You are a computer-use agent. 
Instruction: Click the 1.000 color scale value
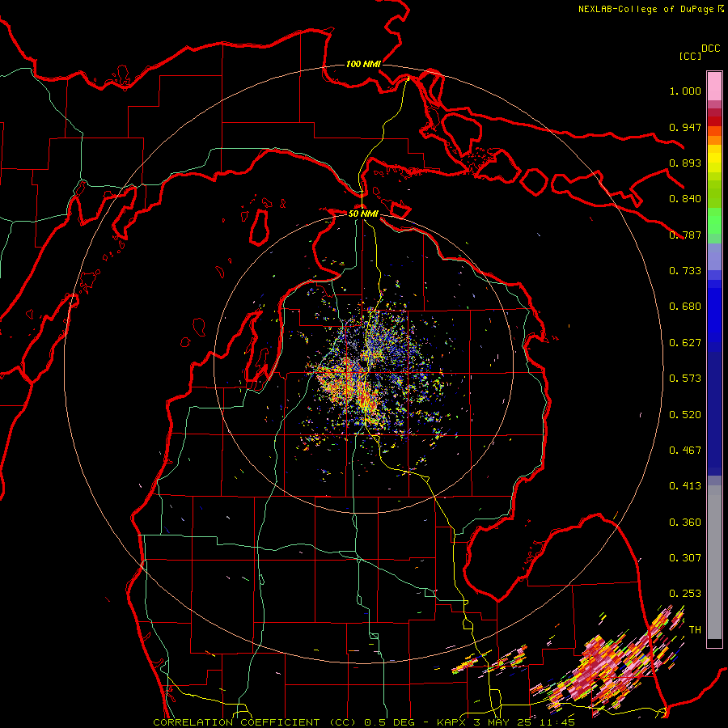click(685, 91)
